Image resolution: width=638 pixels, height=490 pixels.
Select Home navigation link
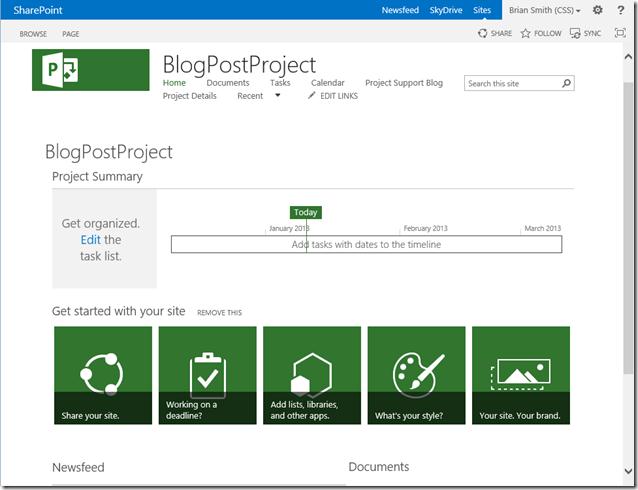[x=174, y=83]
